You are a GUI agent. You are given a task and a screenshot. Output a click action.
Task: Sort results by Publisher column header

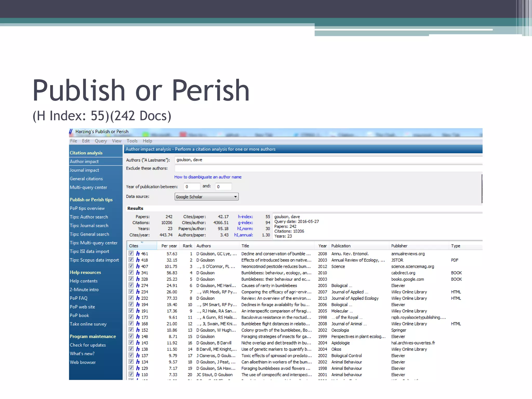pos(419,246)
